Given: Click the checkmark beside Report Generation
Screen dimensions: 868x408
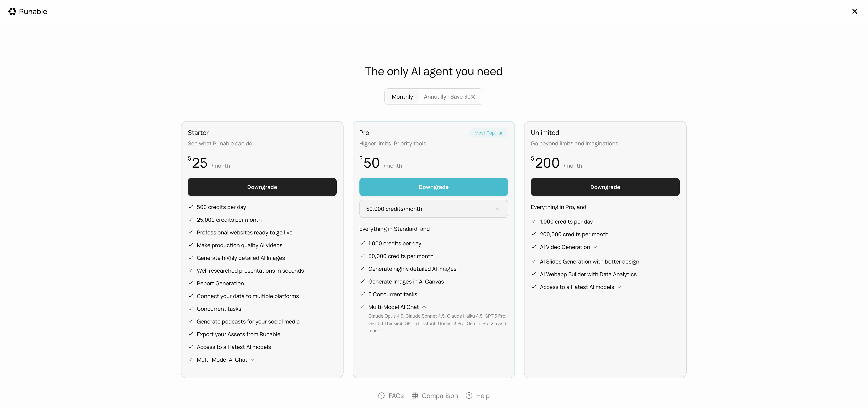Looking at the screenshot, I should coord(191,283).
